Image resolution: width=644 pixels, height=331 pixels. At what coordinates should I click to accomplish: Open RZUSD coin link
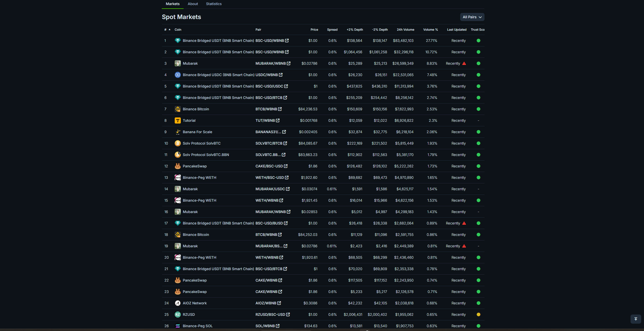(189, 315)
